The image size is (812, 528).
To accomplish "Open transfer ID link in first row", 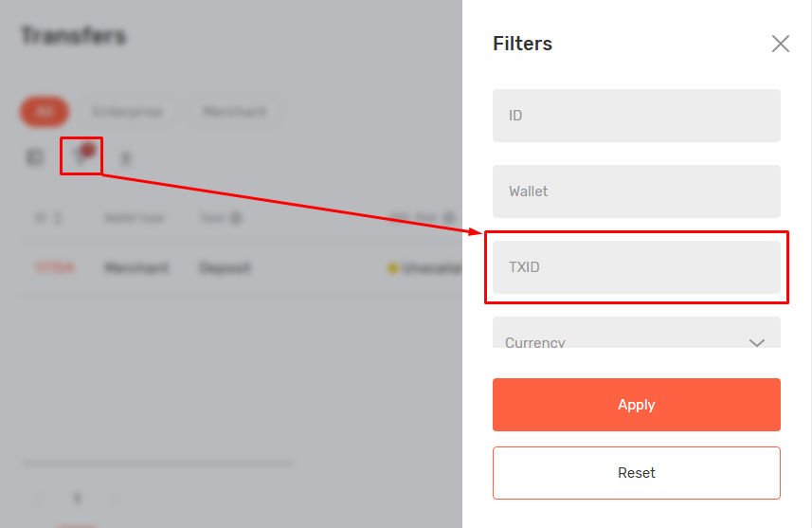I will (53, 268).
